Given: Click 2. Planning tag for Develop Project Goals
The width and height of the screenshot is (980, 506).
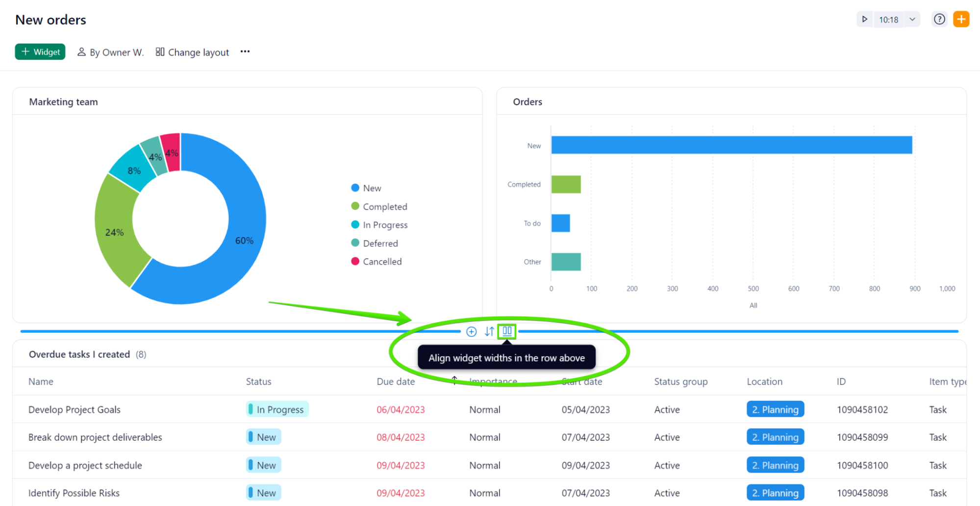Looking at the screenshot, I should tap(775, 409).
